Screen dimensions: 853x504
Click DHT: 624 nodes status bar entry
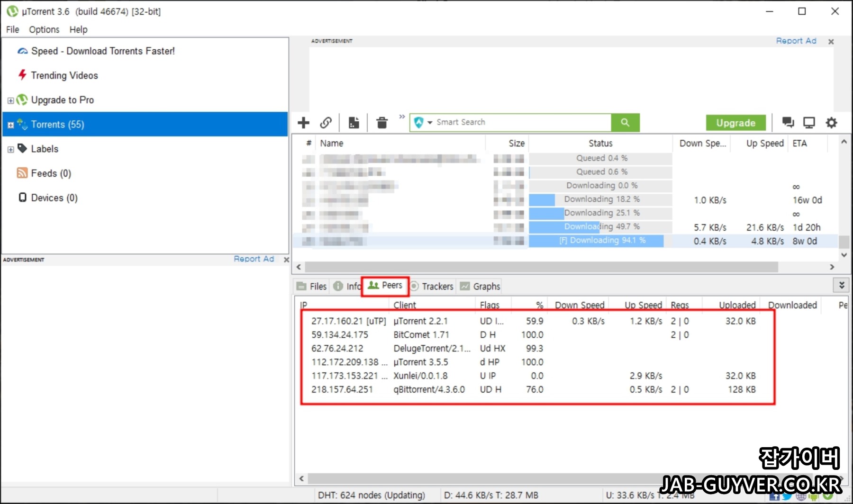372,495
